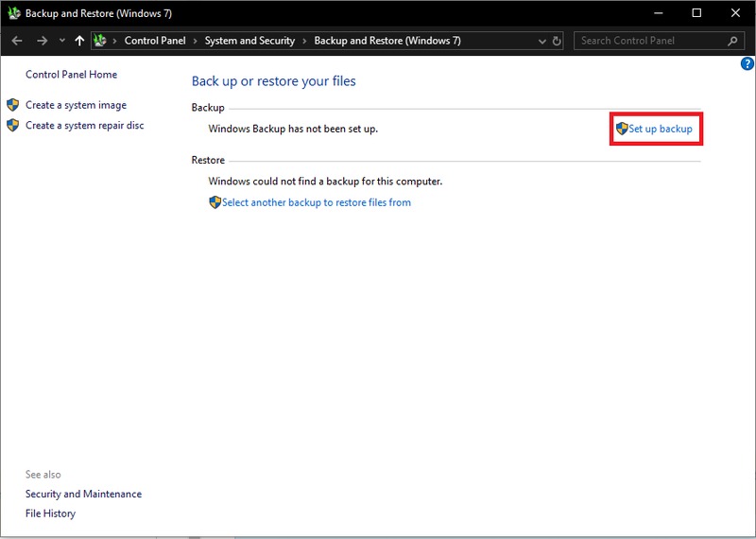Click the Forward navigation arrow

[42, 41]
